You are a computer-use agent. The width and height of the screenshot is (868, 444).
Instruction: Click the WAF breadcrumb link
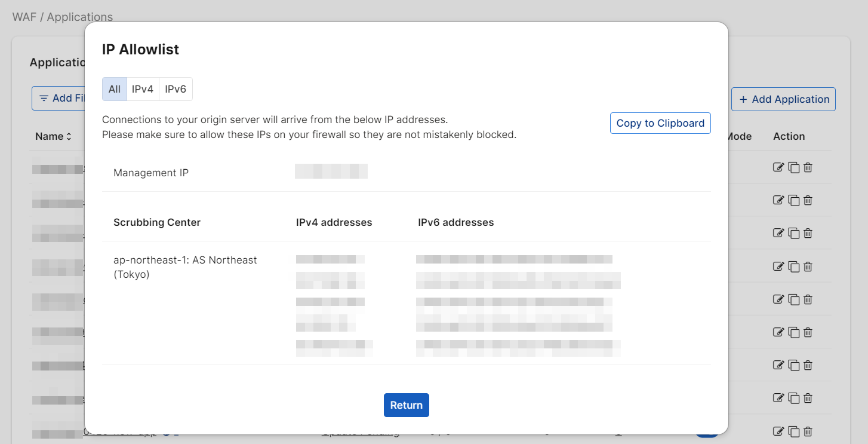(23, 17)
